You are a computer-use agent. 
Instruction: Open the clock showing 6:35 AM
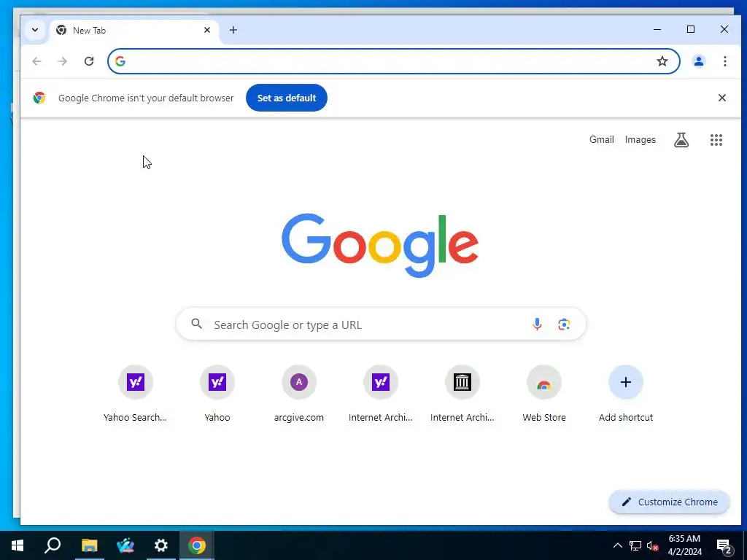(684, 545)
